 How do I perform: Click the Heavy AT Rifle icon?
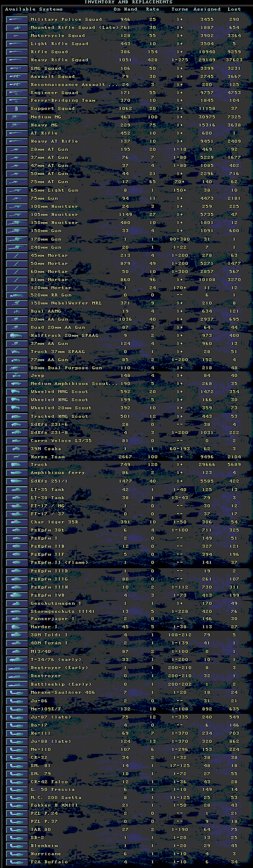(x=17, y=141)
